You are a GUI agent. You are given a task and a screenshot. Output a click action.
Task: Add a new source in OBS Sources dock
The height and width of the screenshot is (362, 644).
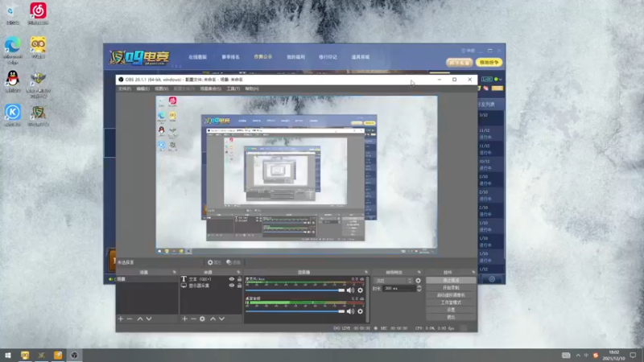pyautogui.click(x=184, y=319)
